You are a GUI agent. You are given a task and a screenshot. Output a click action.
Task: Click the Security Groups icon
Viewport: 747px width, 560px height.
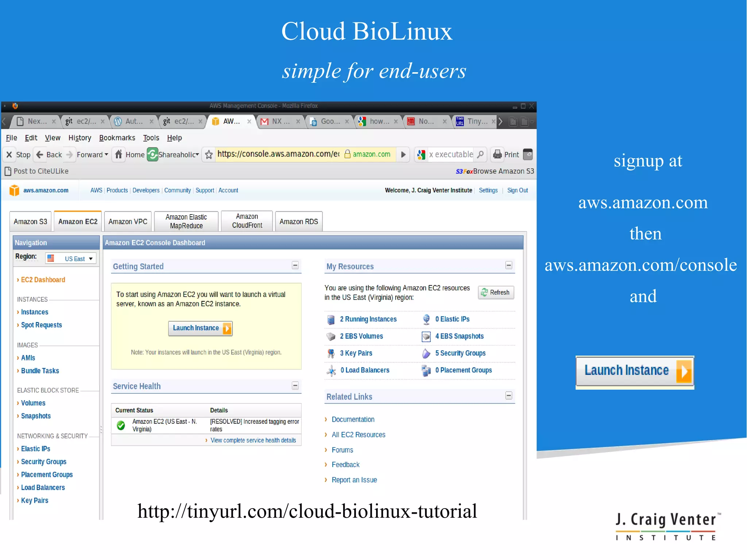pos(426,353)
